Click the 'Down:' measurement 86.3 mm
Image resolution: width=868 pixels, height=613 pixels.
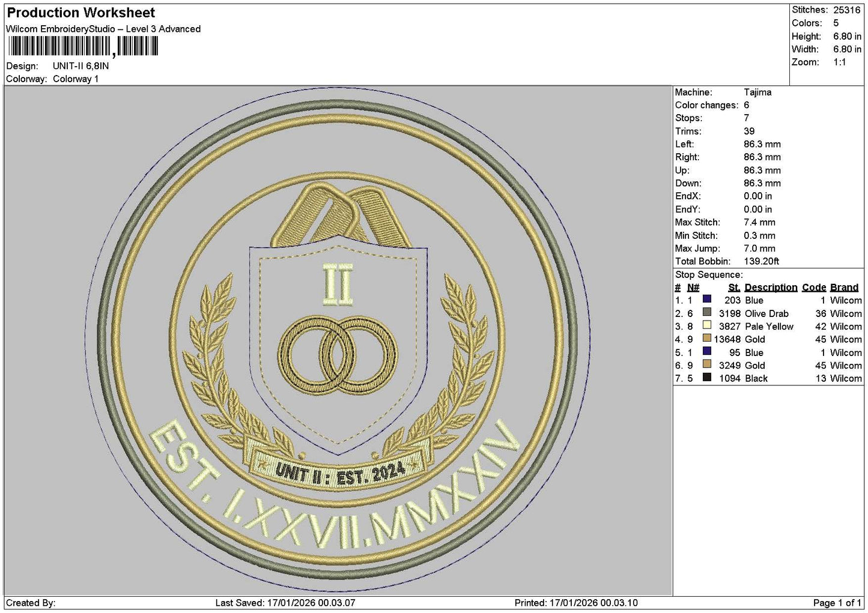tap(762, 183)
